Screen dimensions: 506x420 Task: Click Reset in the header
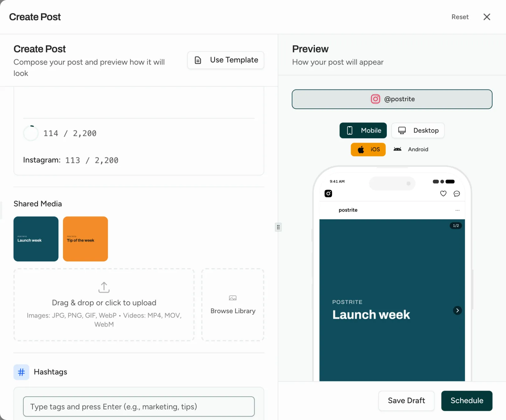click(460, 17)
